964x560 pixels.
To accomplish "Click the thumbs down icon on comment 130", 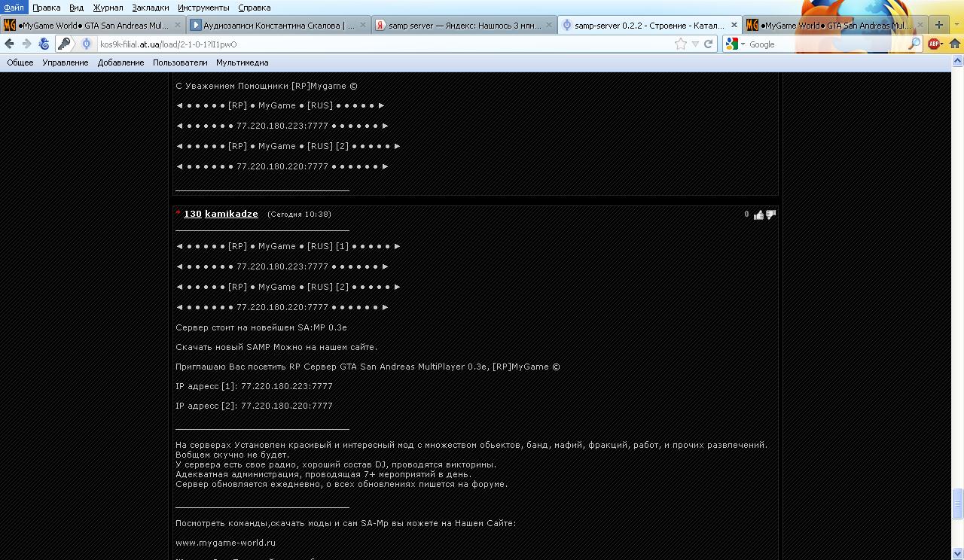I will click(x=770, y=215).
